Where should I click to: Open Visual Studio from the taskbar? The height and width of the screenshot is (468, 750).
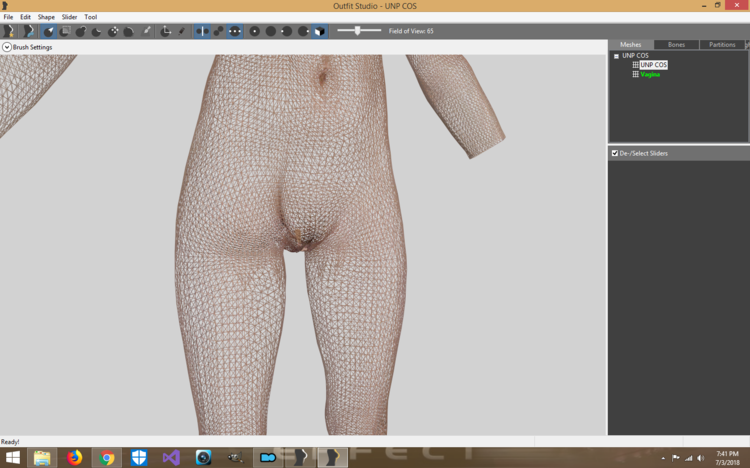coord(171,458)
